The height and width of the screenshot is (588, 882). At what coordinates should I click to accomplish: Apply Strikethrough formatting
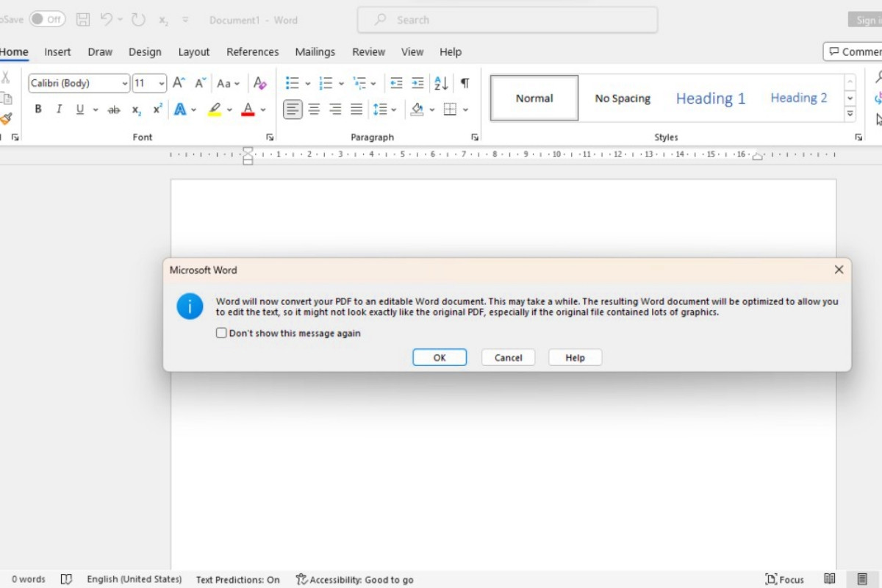tap(114, 110)
